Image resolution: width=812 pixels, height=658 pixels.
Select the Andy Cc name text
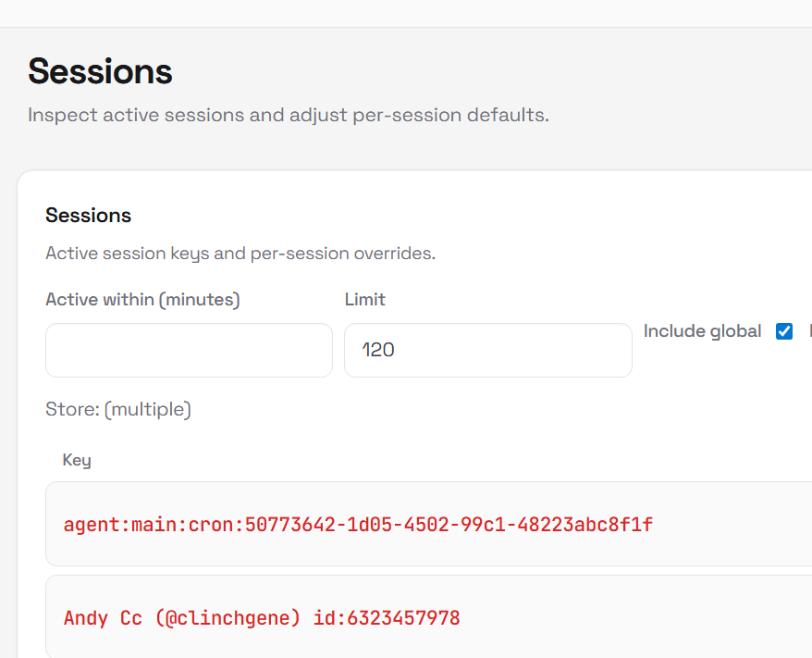point(103,617)
